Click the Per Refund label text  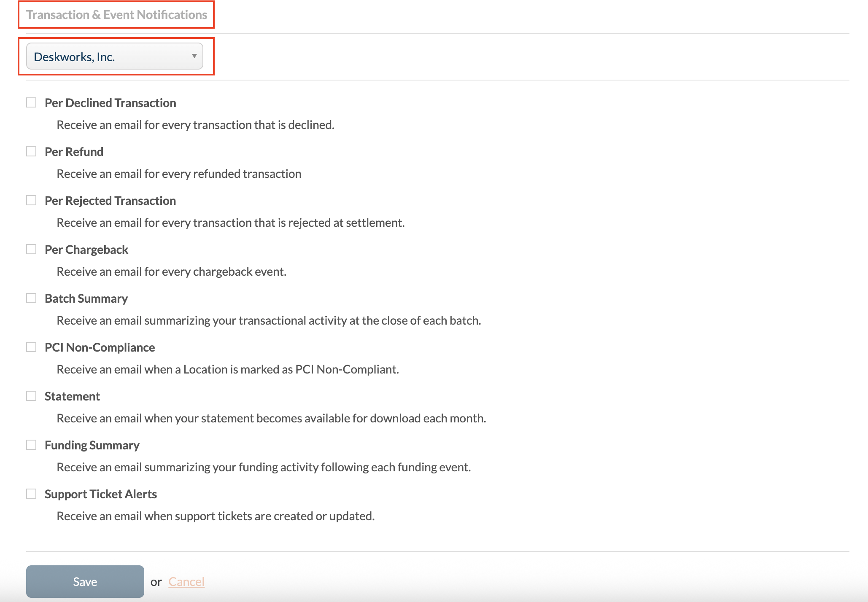click(x=74, y=152)
